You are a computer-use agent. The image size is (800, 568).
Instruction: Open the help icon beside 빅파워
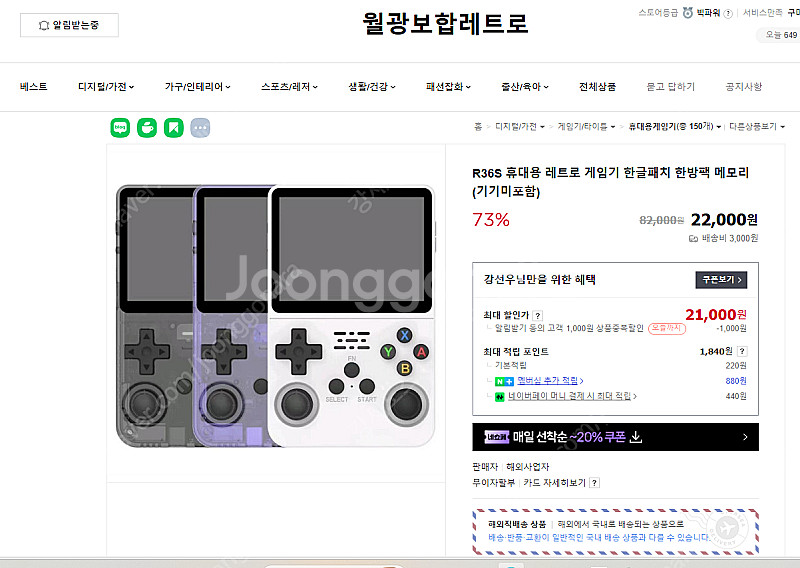[728, 14]
